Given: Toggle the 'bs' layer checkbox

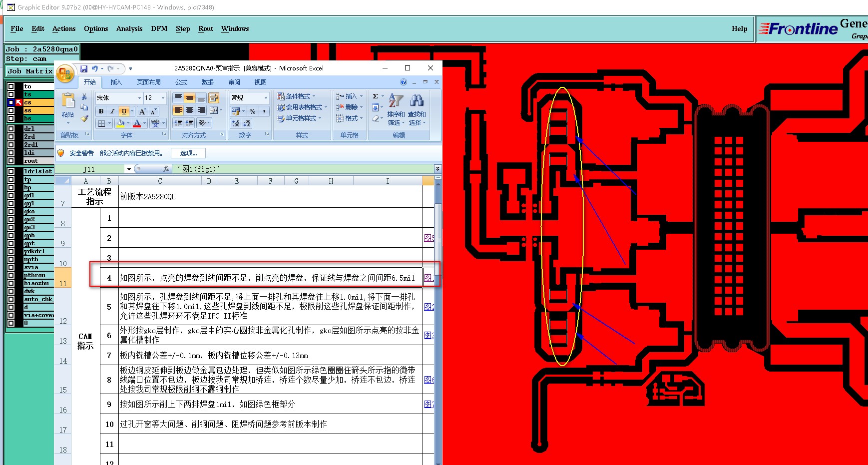Looking at the screenshot, I should pyautogui.click(x=10, y=118).
